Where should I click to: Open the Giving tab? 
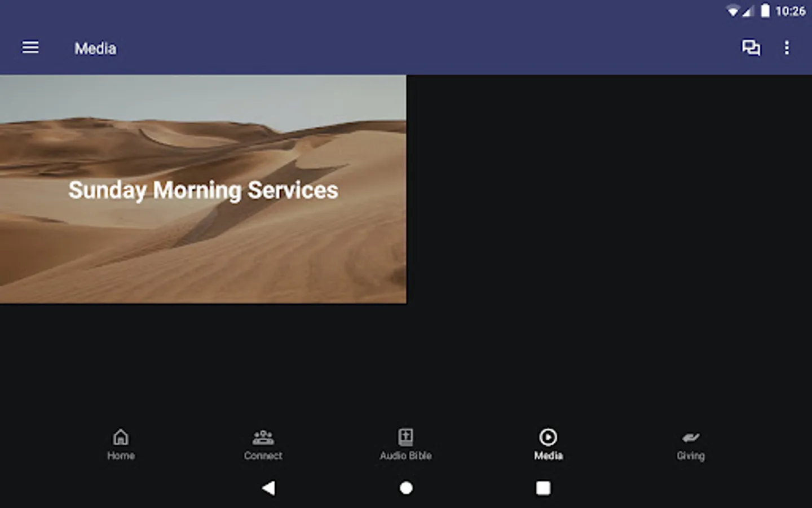pos(691,445)
